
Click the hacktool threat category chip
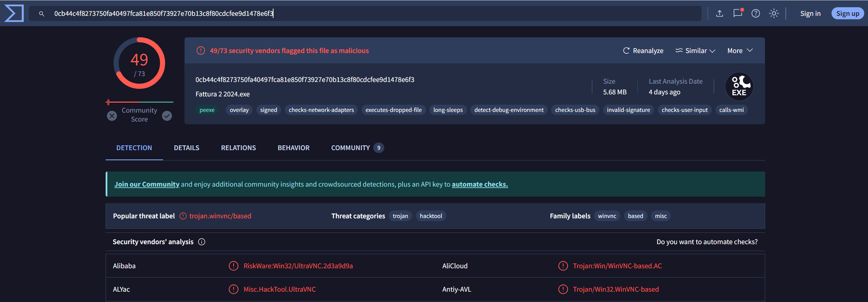(x=431, y=216)
